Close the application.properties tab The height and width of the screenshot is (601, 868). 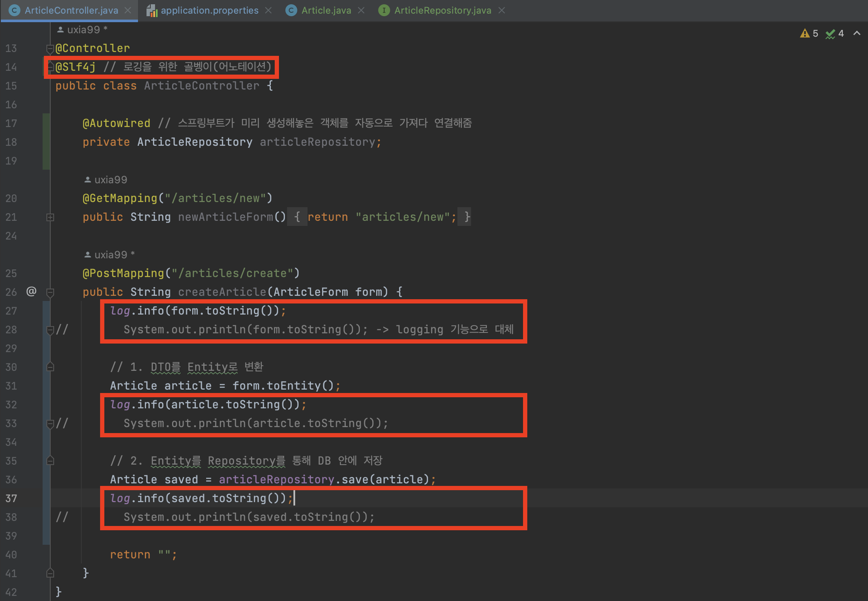tap(268, 10)
